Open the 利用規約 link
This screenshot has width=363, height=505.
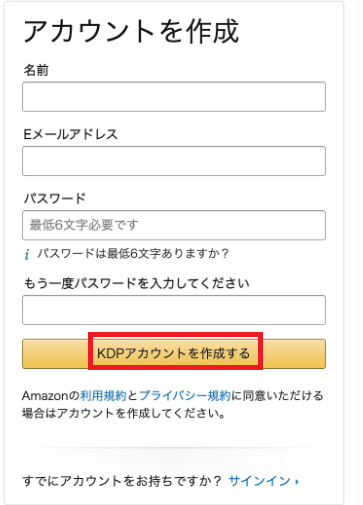point(103,396)
